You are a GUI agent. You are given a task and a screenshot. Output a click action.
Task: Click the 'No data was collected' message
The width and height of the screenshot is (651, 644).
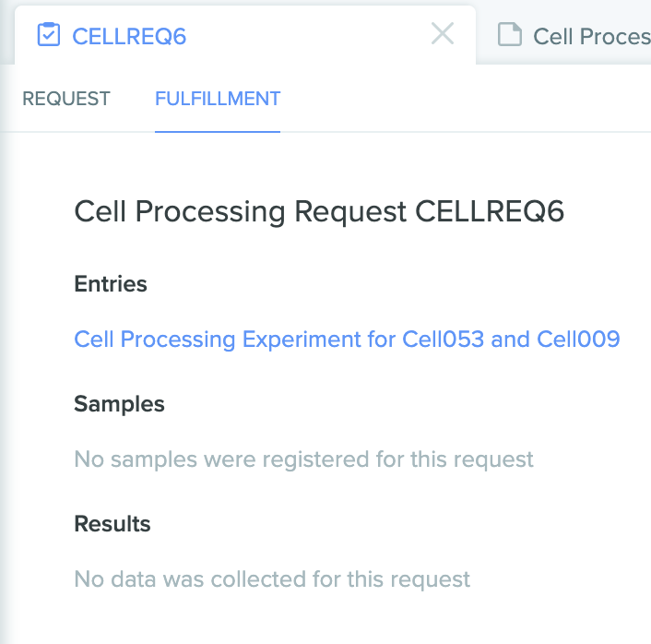pyautogui.click(x=272, y=579)
